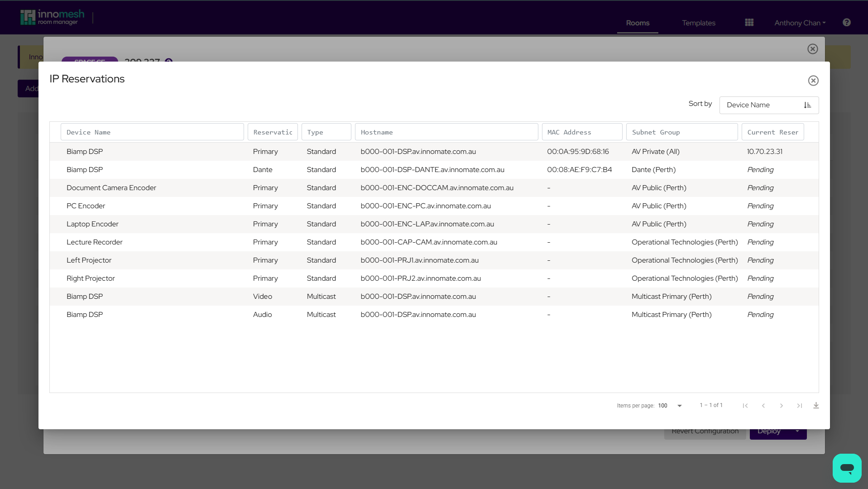
Task: Click the MAC Address filter field
Action: click(582, 132)
